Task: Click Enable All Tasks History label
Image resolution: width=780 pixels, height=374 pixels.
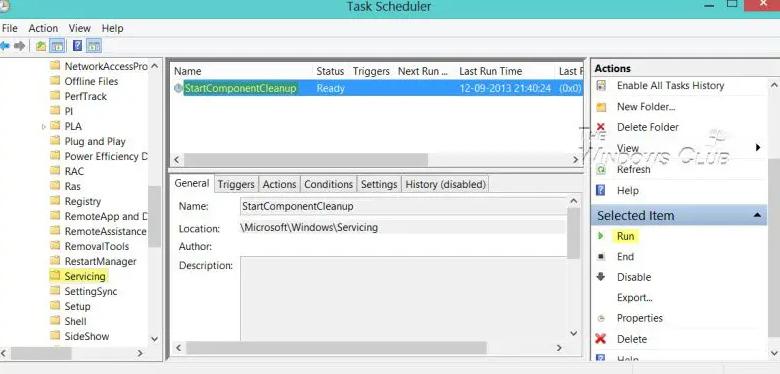Action: click(670, 86)
